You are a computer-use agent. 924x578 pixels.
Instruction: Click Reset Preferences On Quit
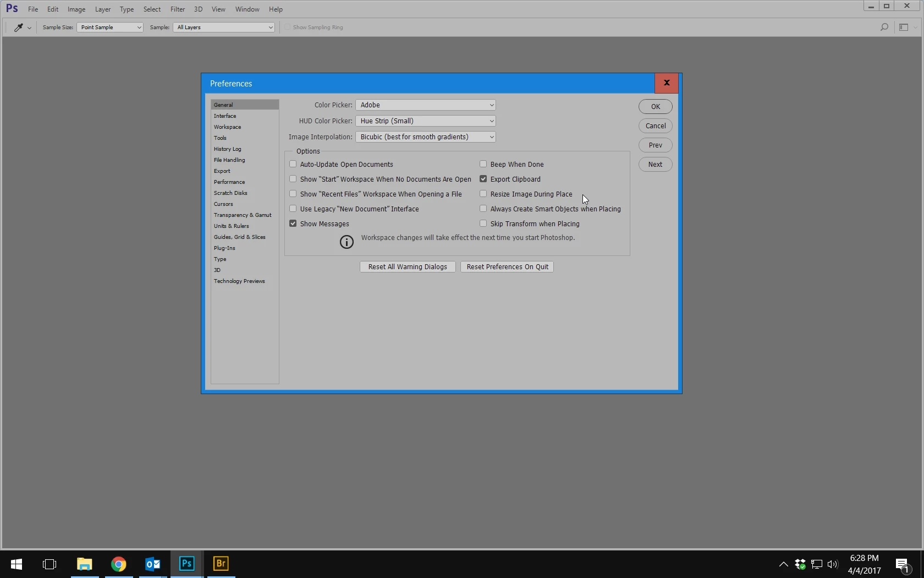pos(507,266)
